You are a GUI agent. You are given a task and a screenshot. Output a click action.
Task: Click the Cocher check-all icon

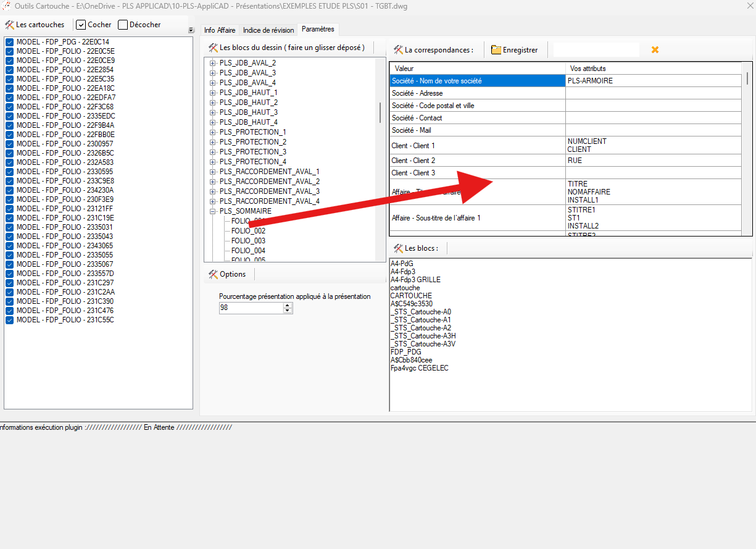(81, 25)
